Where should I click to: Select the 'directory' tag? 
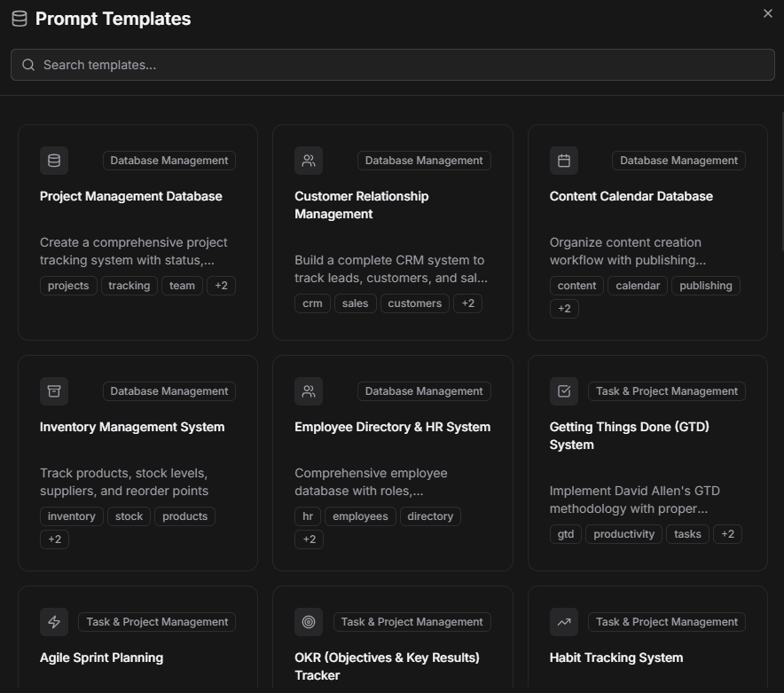tap(430, 516)
